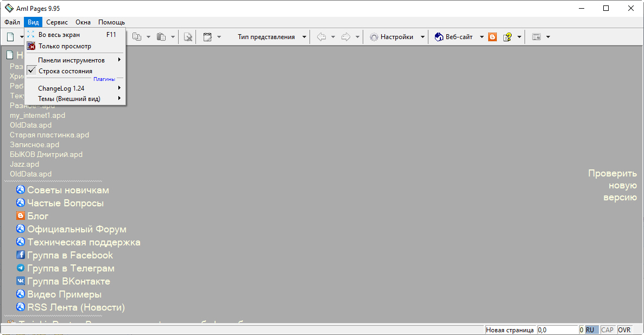The image size is (644, 335).
Task: Toggle the Строка состояния checkmark
Action: pos(31,71)
